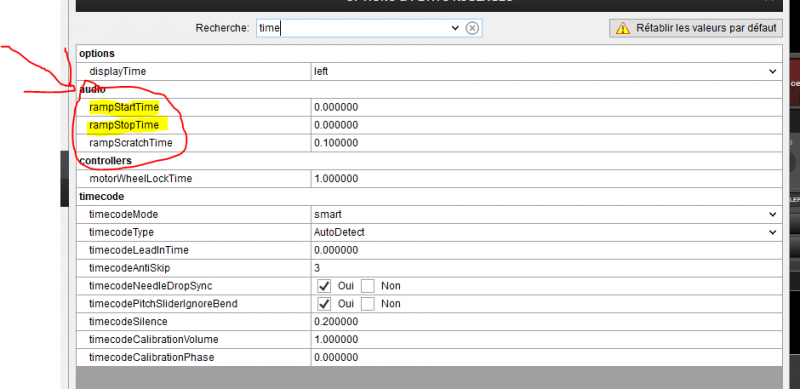Check Non for timecodeNeedleDropSync

tap(368, 286)
